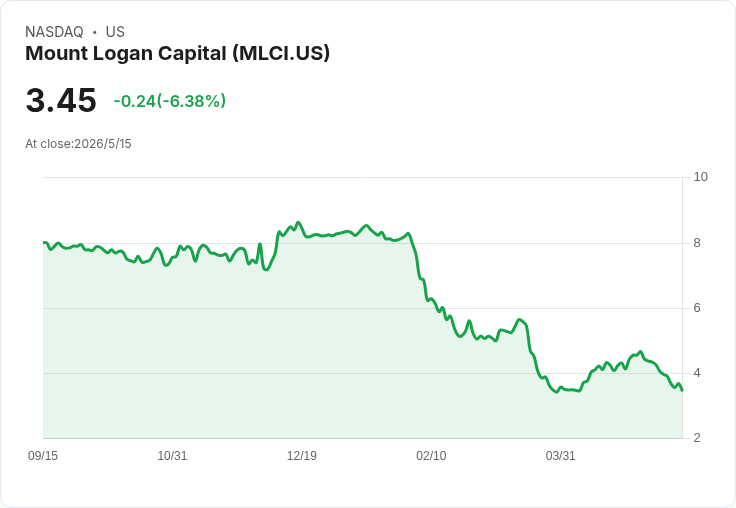736x508 pixels.
Task: Click the 02/10 date axis label
Action: point(431,456)
